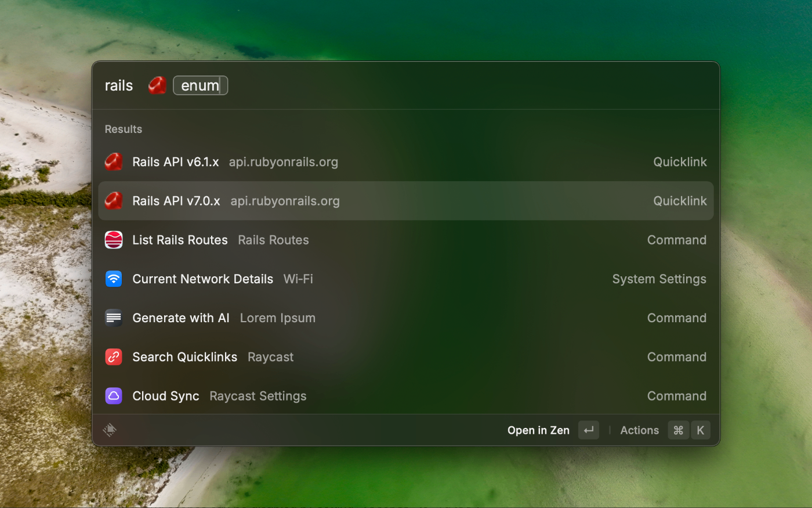Click the Command label for Cloud Sync
This screenshot has height=508, width=812.
(x=677, y=395)
